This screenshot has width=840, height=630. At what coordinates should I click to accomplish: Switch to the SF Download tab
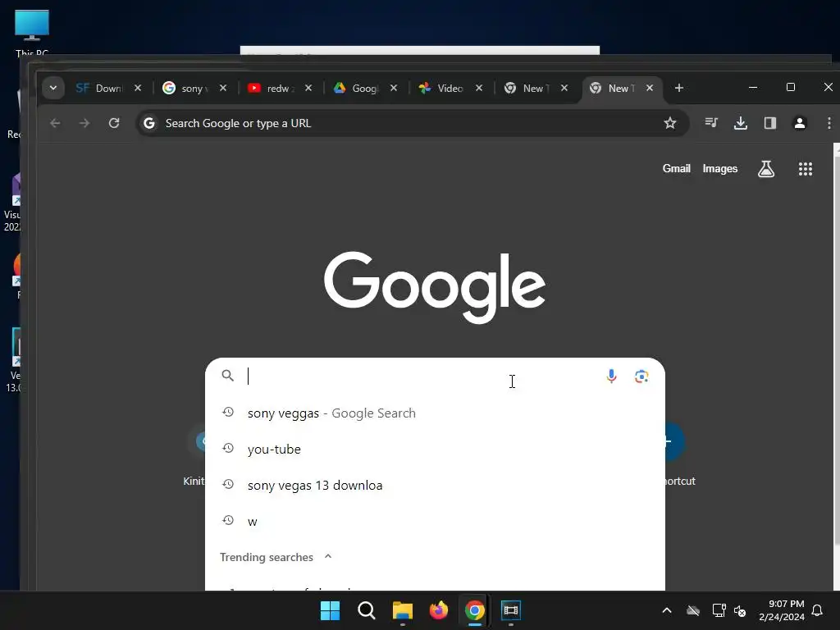pos(99,89)
